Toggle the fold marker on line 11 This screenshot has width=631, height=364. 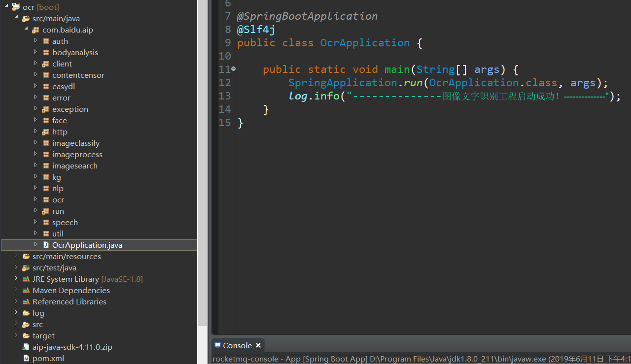point(234,69)
